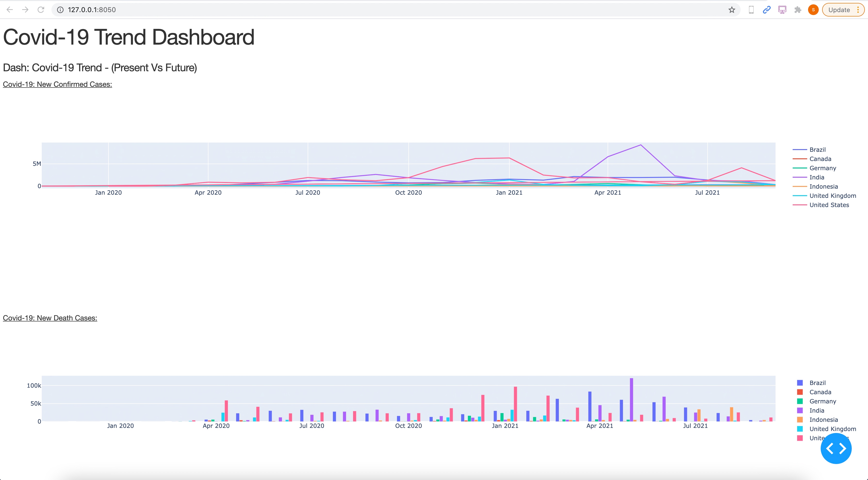Image resolution: width=868 pixels, height=480 pixels.
Task: Click the Update button
Action: (839, 10)
